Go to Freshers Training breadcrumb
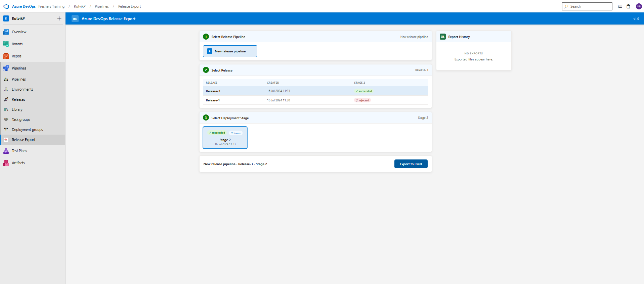This screenshot has height=284, width=644. 51,6
